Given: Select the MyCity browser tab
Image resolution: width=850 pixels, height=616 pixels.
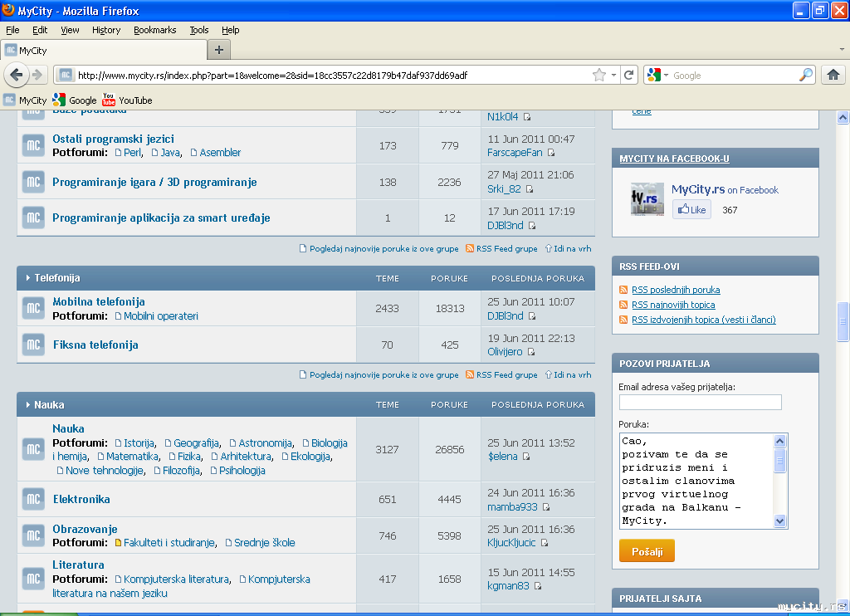Looking at the screenshot, I should tap(104, 50).
